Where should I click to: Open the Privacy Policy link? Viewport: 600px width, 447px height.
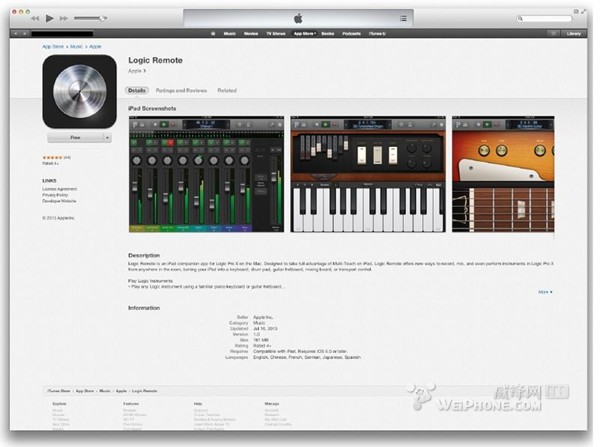55,195
